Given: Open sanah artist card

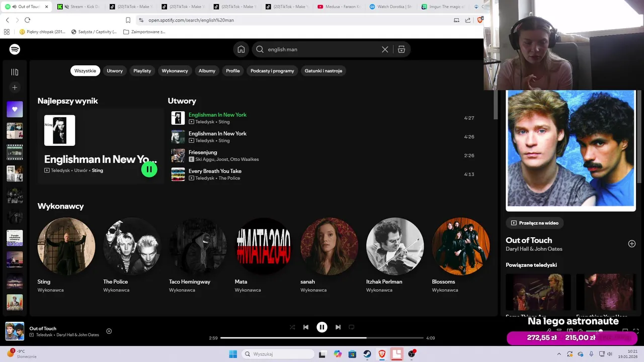Looking at the screenshot, I should pos(329,255).
